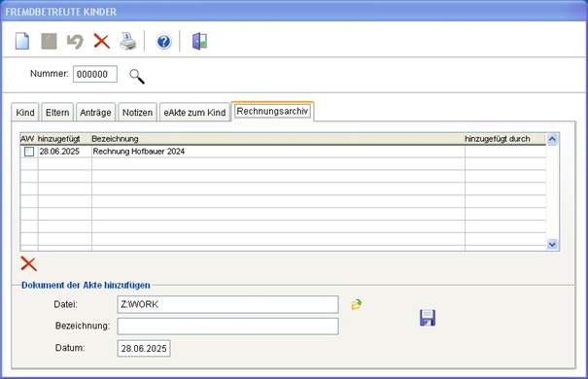Image resolution: width=588 pixels, height=379 pixels.
Task: Click the greyed save icon in toolbar
Action: (x=49, y=41)
